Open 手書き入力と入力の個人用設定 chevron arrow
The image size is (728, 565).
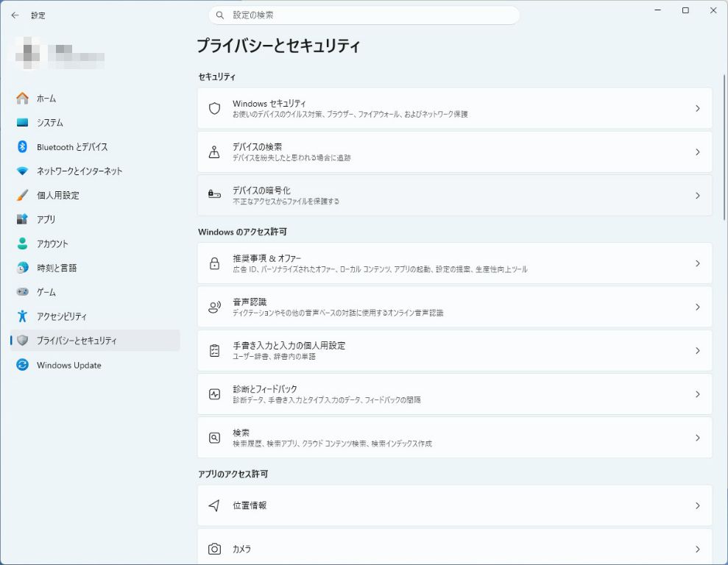[x=697, y=350]
